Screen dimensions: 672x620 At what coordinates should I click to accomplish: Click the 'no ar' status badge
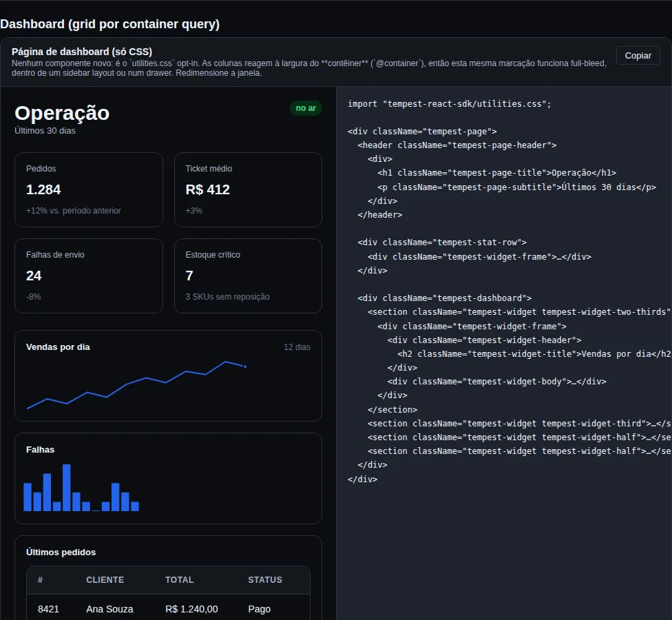click(x=306, y=108)
